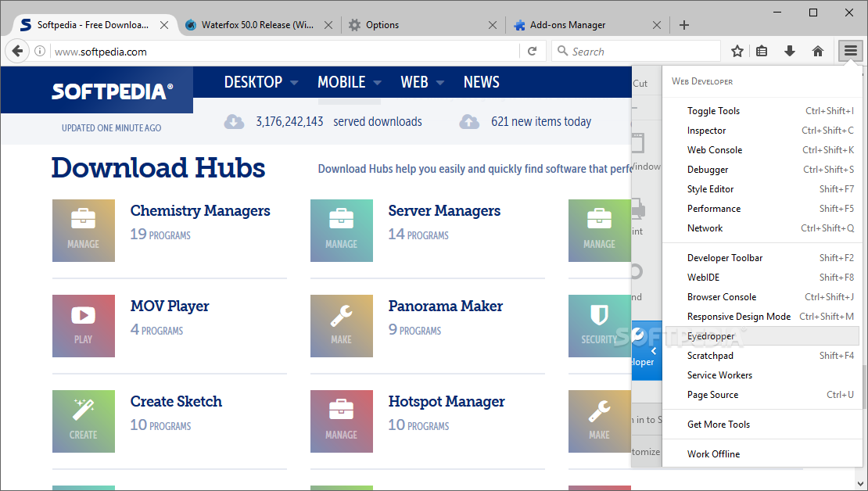The image size is (868, 491).
Task: Click the back arrow button
Action: pyautogui.click(x=17, y=52)
